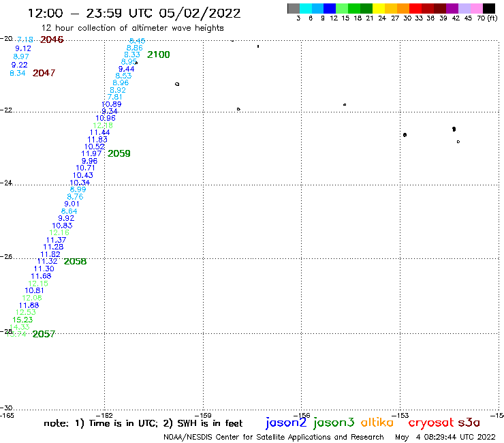Select the 11.97 wave height reading
The height and width of the screenshot is (443, 504).
pos(92,154)
